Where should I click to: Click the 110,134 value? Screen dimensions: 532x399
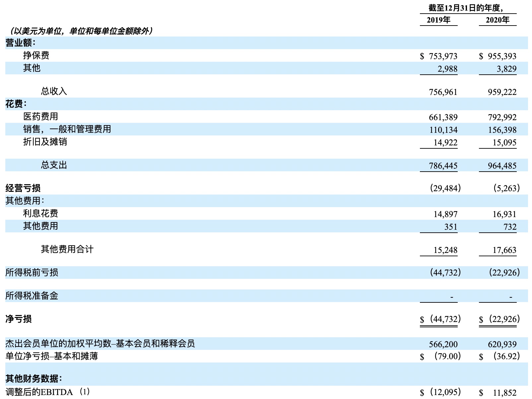(443, 130)
